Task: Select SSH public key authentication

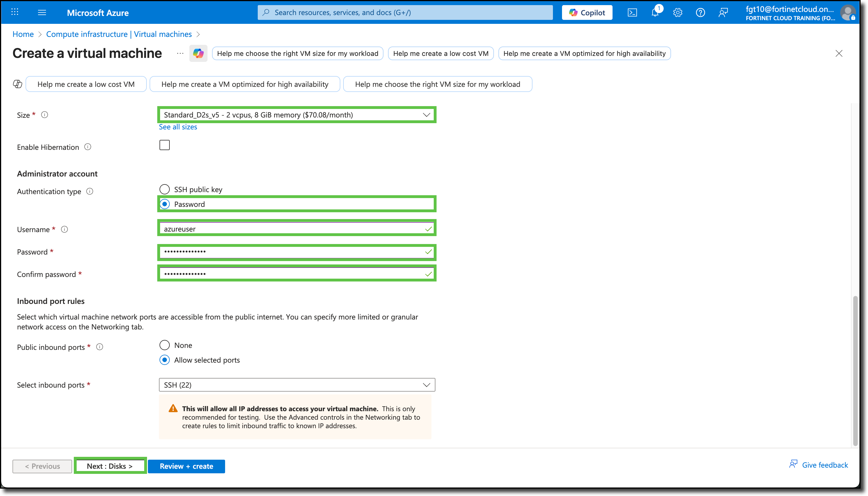Action: pos(165,189)
